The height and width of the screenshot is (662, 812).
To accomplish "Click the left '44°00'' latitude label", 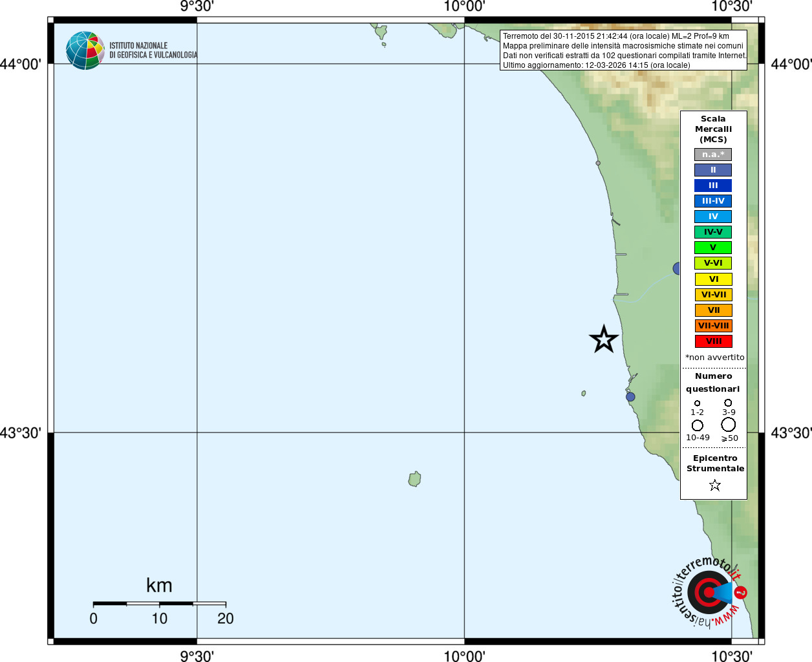I will [21, 64].
